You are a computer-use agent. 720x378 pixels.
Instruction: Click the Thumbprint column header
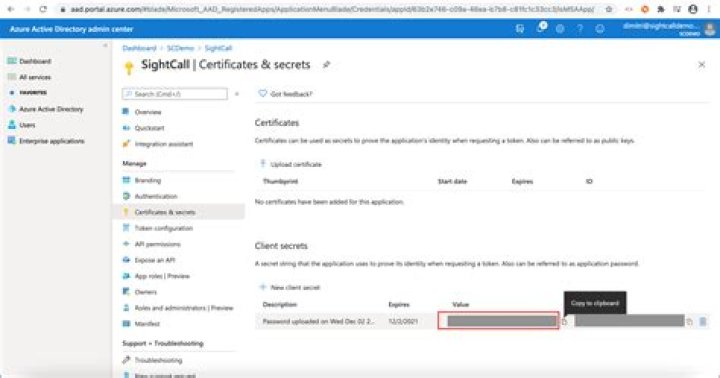(x=280, y=181)
